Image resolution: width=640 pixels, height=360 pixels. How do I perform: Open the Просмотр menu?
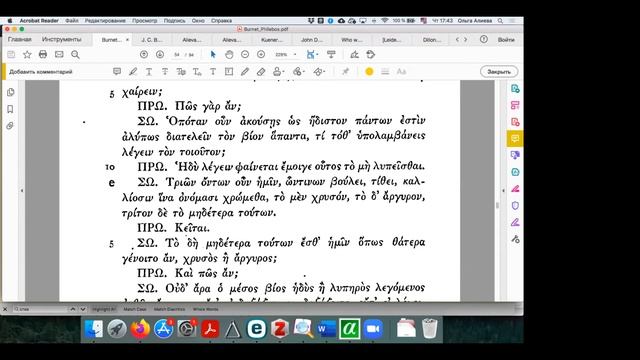point(144,20)
